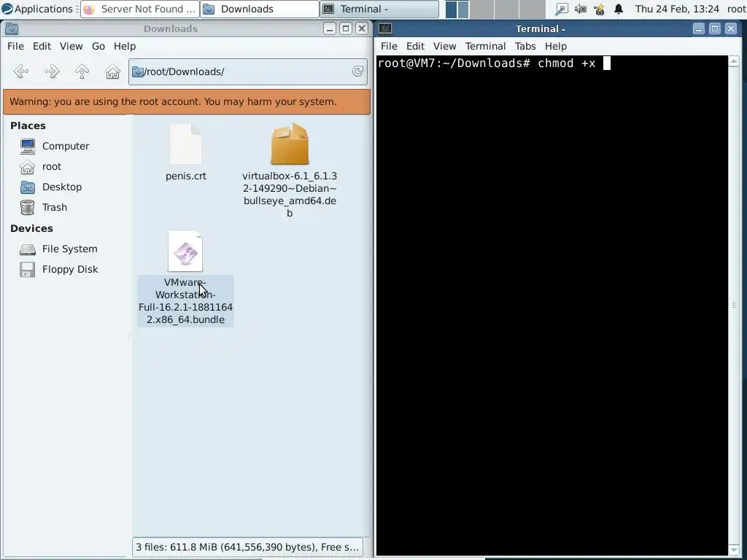Maximize the Downloads window

click(346, 28)
